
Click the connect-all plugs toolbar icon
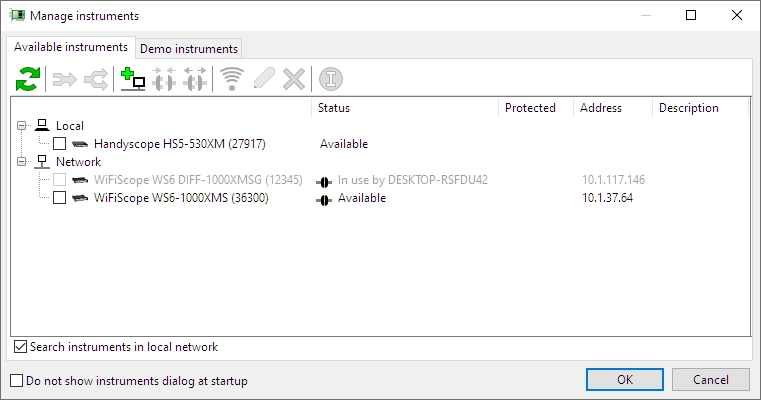tap(163, 78)
